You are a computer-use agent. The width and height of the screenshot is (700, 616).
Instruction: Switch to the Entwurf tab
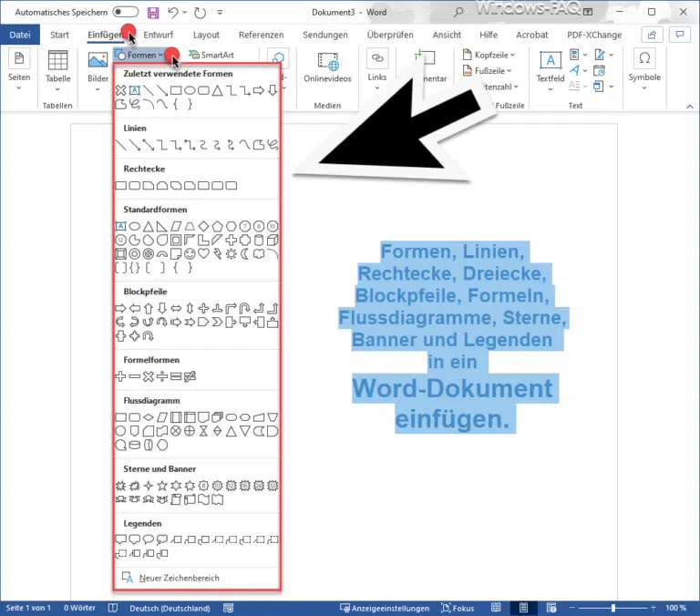(158, 35)
